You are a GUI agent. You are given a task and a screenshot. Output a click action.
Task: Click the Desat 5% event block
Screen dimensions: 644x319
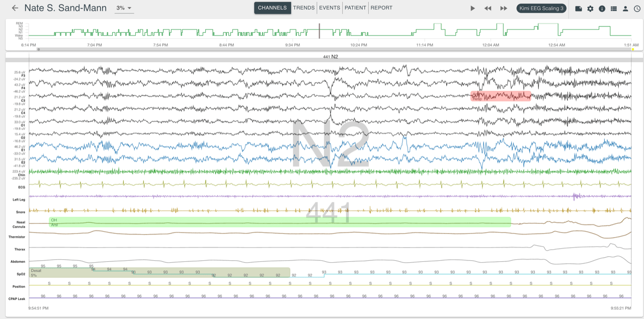[x=159, y=272]
